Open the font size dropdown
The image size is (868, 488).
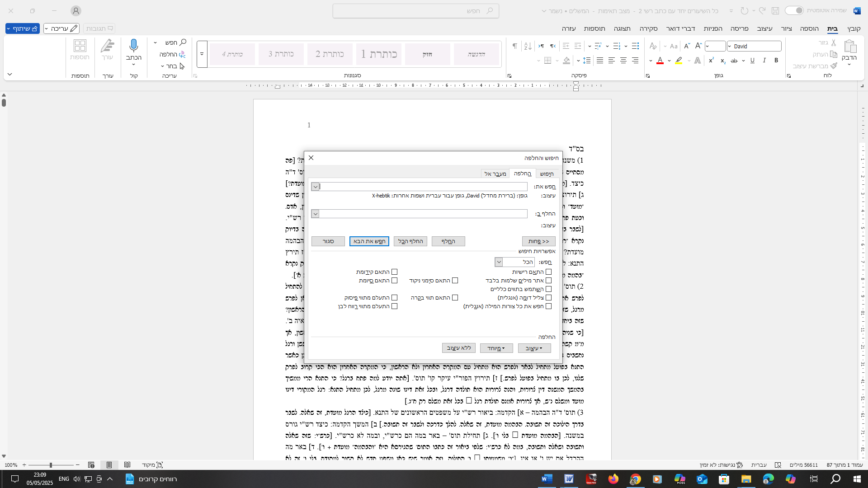click(708, 46)
